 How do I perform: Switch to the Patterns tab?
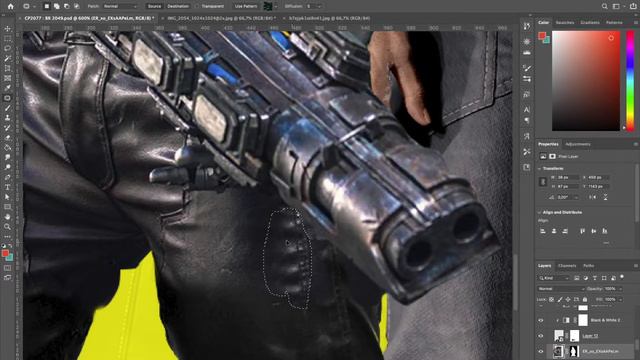coord(614,22)
